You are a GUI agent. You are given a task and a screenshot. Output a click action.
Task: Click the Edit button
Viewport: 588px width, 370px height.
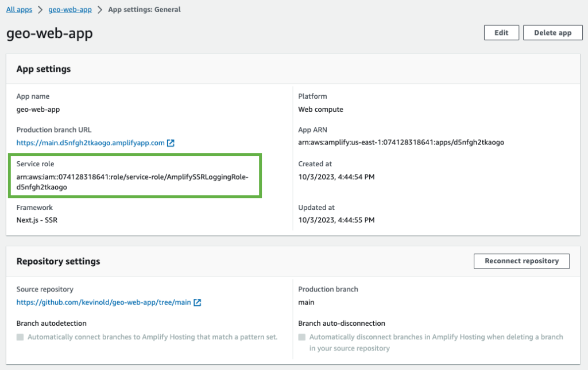pyautogui.click(x=501, y=33)
